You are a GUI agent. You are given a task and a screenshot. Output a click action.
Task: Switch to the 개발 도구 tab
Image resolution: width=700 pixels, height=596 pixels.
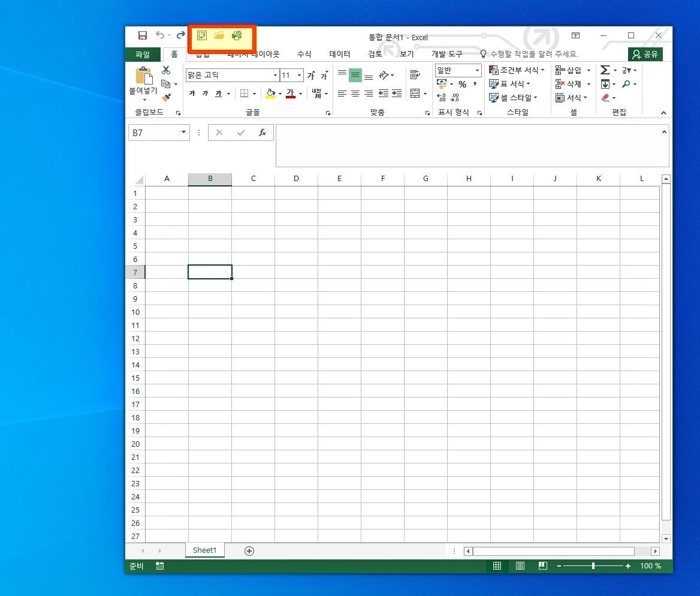pos(447,54)
